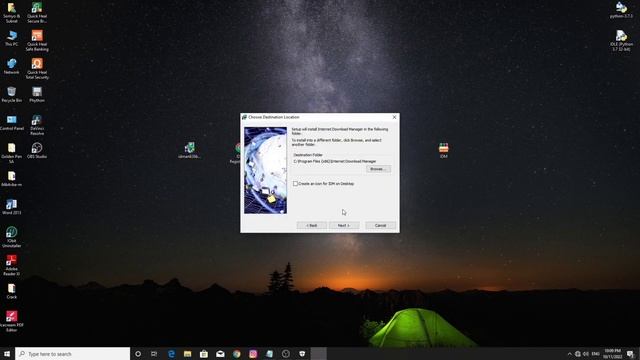Select the idman installer file on desktop
Image resolution: width=640 pixels, height=360 pixels.
189,151
